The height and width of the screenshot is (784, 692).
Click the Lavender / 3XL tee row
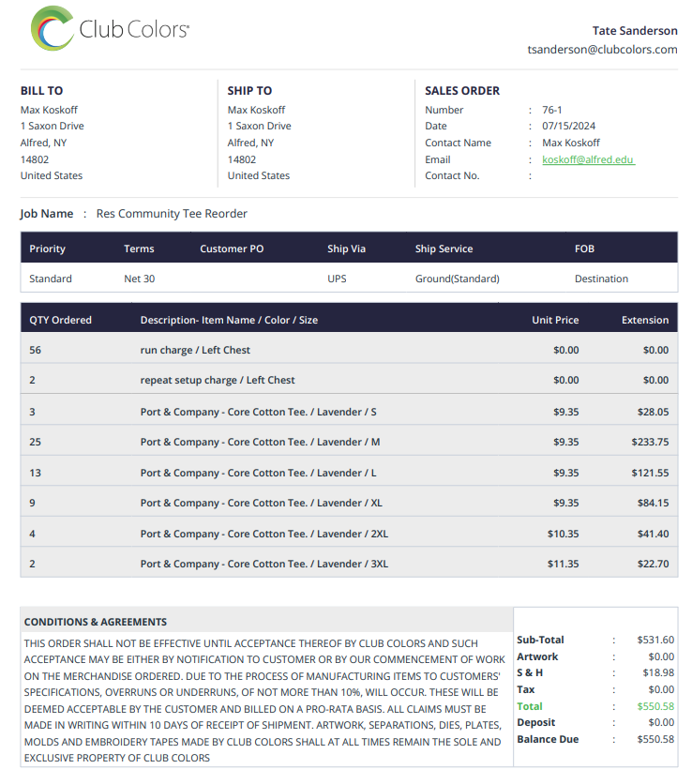(349, 563)
